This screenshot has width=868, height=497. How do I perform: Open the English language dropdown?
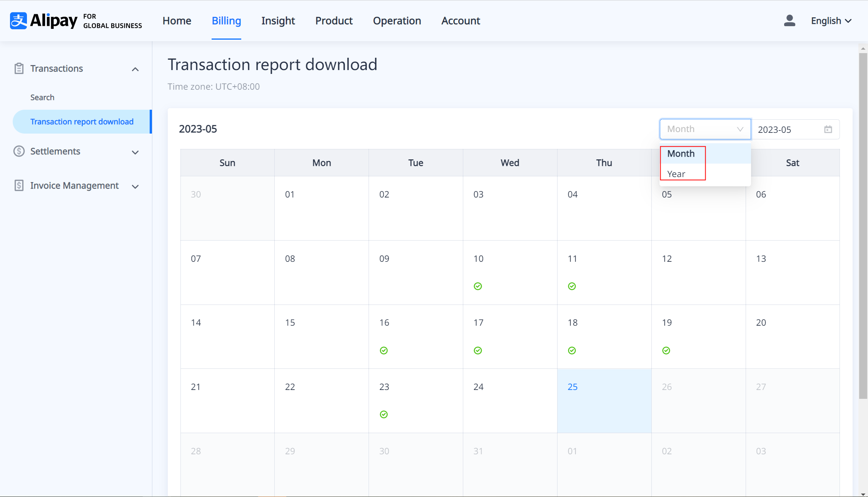pos(831,21)
